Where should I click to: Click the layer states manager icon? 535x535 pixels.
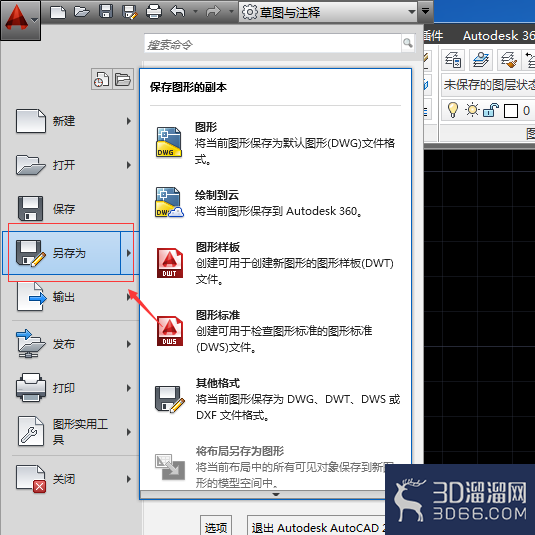[480, 60]
